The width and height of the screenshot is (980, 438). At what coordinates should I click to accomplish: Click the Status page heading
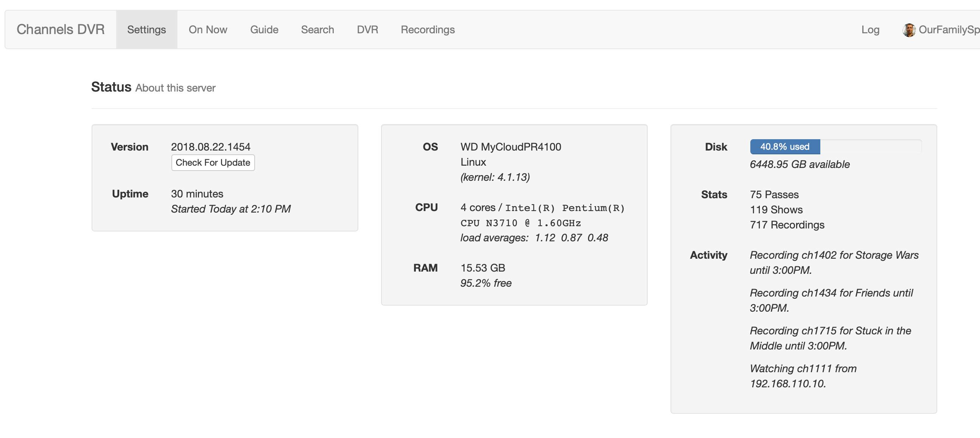pyautogui.click(x=111, y=87)
